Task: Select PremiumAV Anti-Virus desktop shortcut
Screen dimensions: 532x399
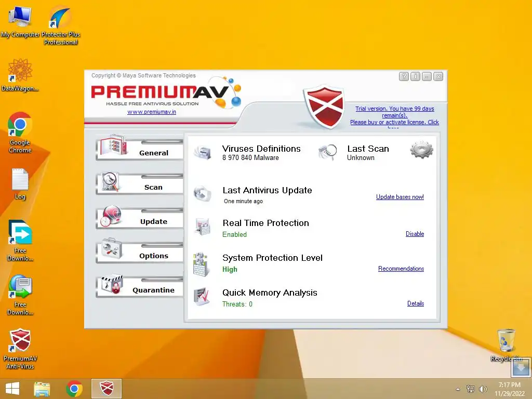Action: click(20, 349)
